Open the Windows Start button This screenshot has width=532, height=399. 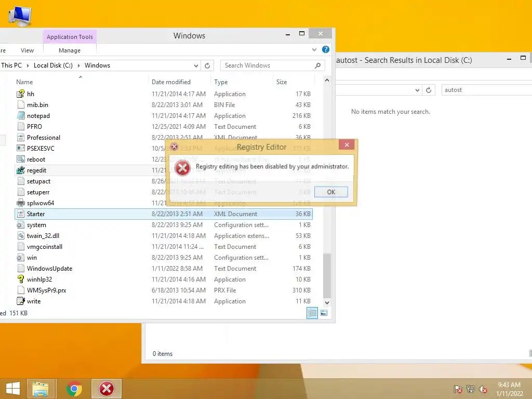pyautogui.click(x=13, y=389)
